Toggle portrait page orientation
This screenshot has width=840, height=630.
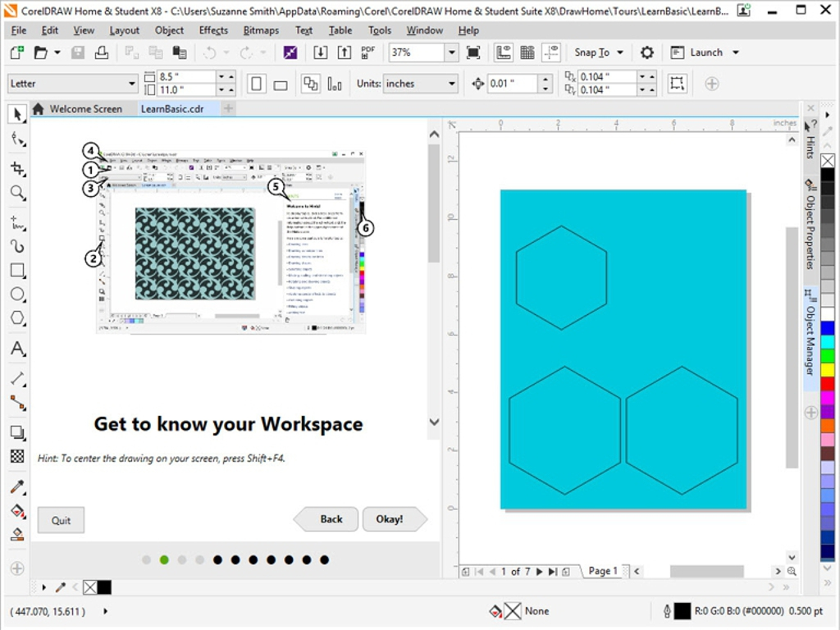[257, 84]
